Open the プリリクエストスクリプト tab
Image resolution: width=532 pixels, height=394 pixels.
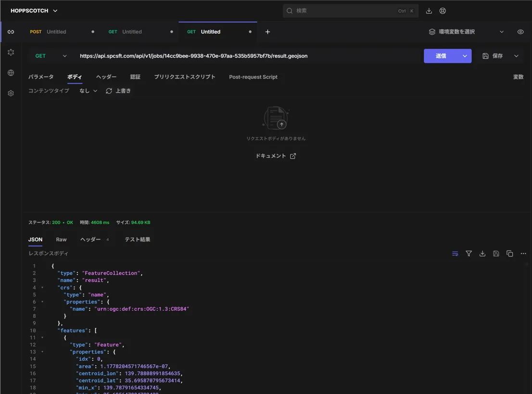185,77
